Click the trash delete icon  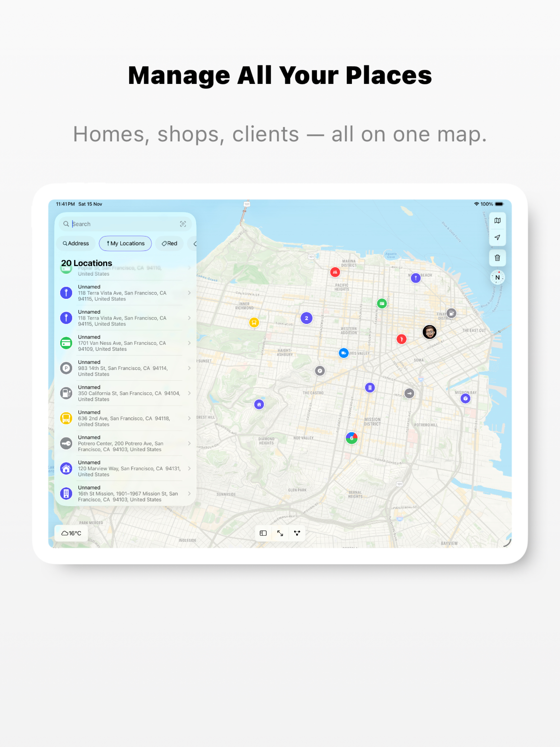[497, 258]
